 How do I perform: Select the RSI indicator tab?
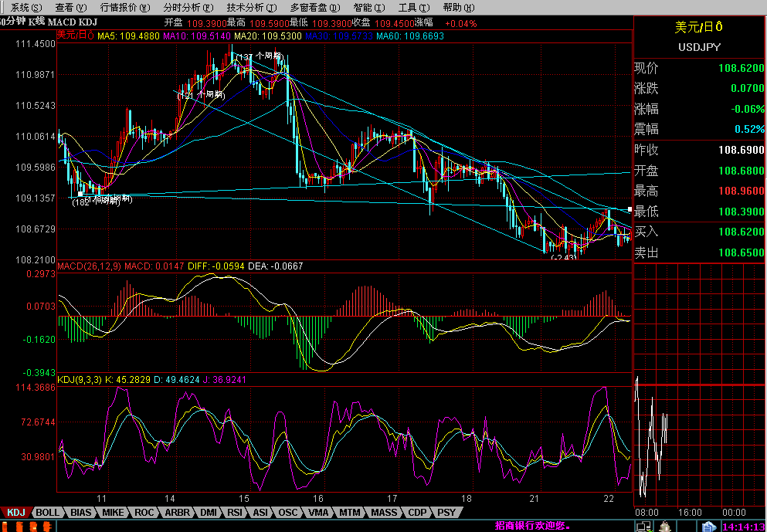click(x=235, y=512)
